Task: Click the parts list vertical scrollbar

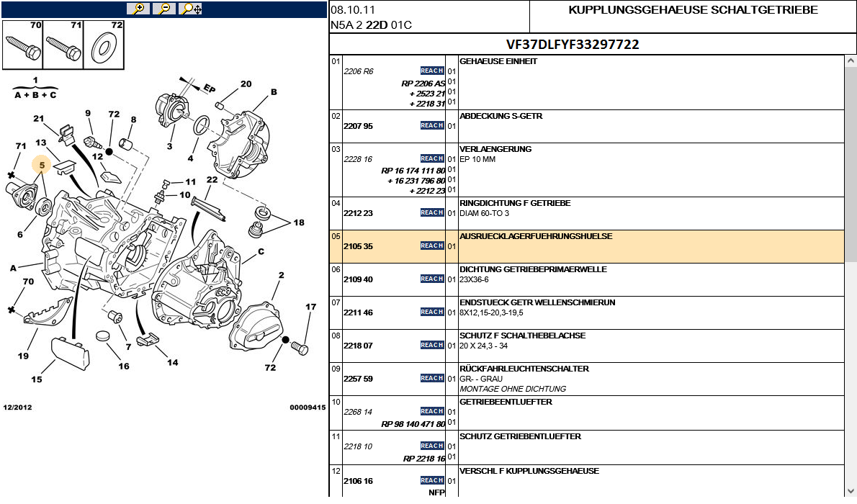Action: coord(851,274)
